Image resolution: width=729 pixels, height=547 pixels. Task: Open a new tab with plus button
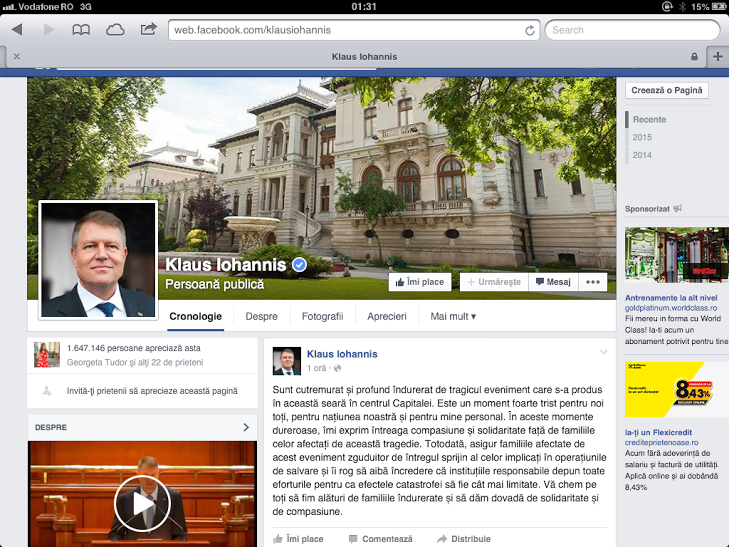tap(718, 56)
